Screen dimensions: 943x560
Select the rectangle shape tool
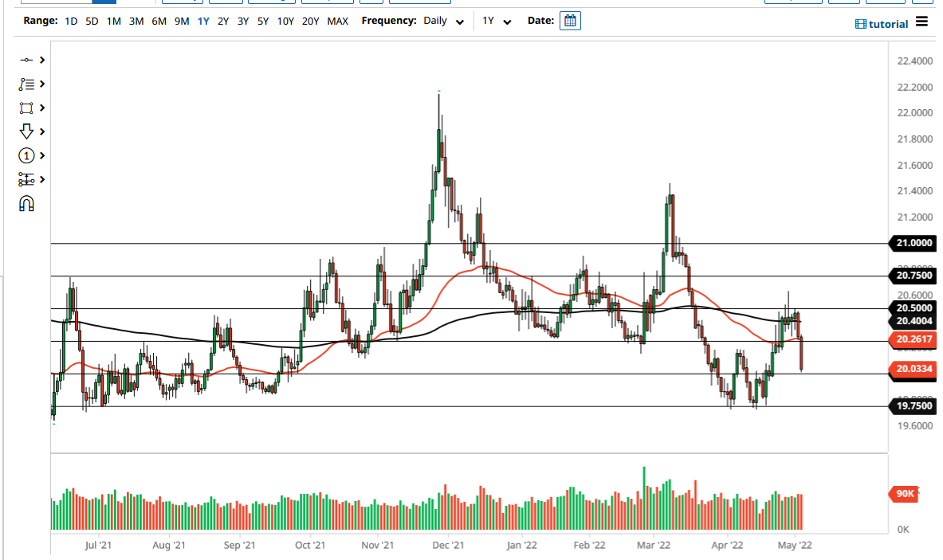tap(26, 108)
